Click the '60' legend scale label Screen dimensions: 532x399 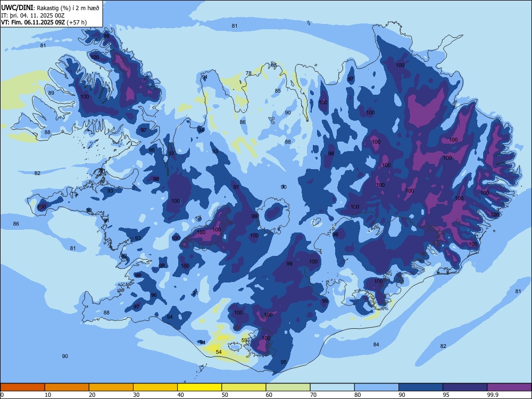click(269, 395)
